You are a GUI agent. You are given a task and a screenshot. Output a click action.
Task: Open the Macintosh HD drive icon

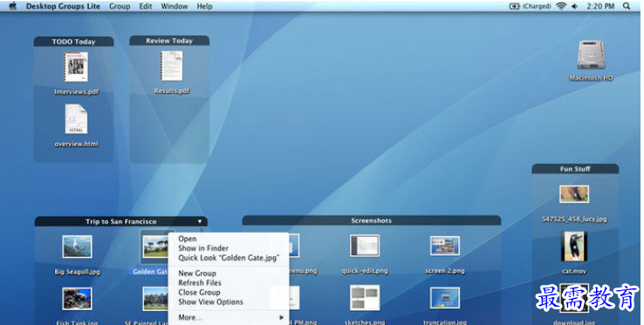591,55
